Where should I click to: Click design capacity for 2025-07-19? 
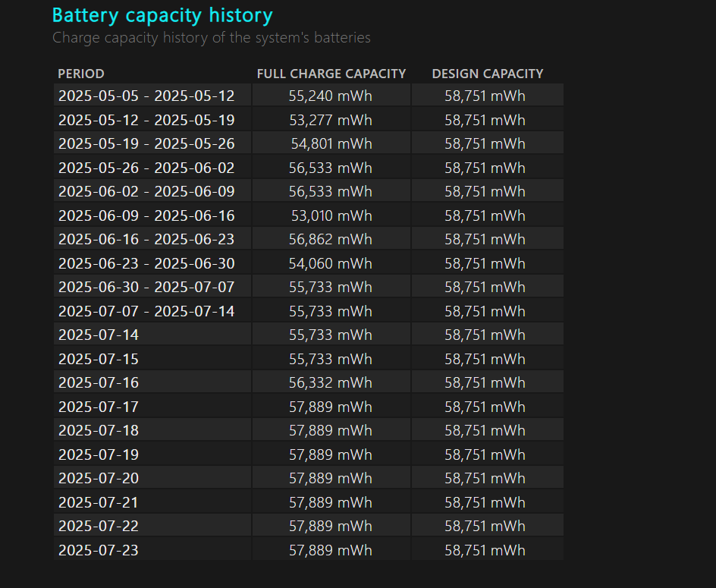[485, 455]
